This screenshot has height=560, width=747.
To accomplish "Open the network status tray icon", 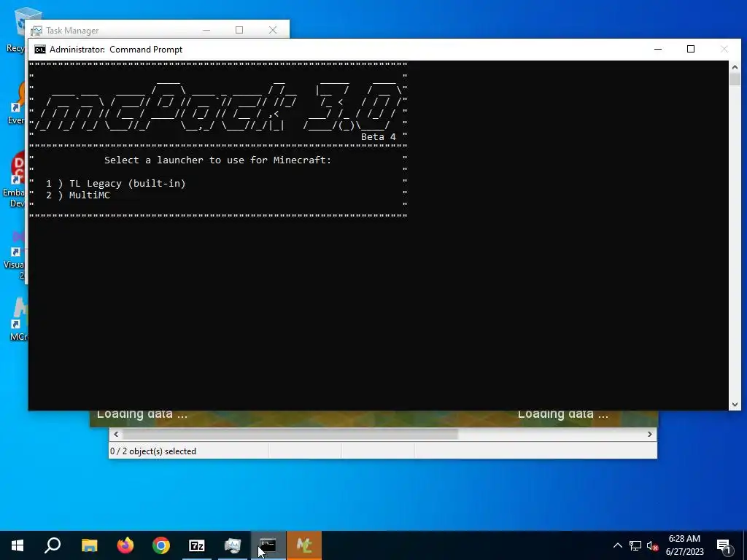I will point(635,545).
